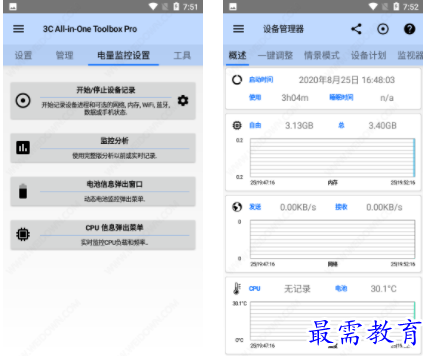Image resolution: width=430 pixels, height=364 pixels.
Task: Open CPU 信息弹出菜单 button
Action: coord(103,235)
